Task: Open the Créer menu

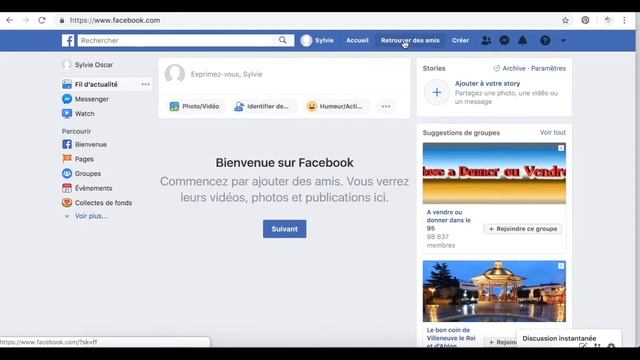Action: pyautogui.click(x=460, y=40)
